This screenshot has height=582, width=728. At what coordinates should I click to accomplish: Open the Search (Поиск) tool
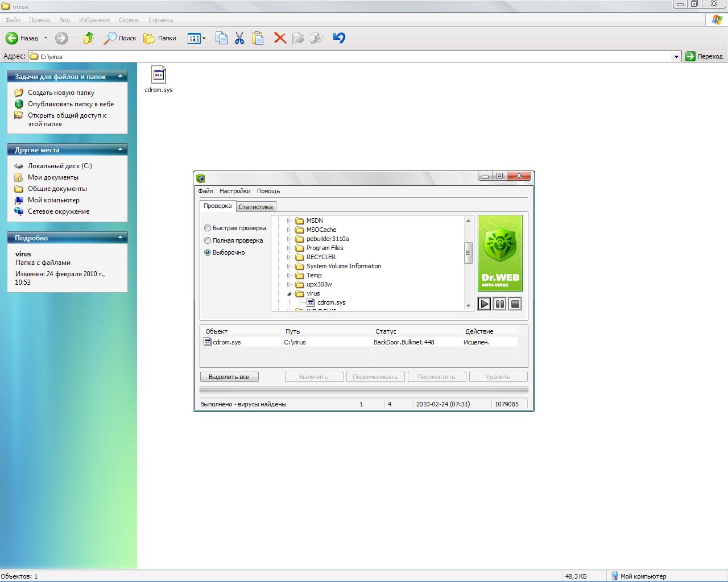pos(120,38)
